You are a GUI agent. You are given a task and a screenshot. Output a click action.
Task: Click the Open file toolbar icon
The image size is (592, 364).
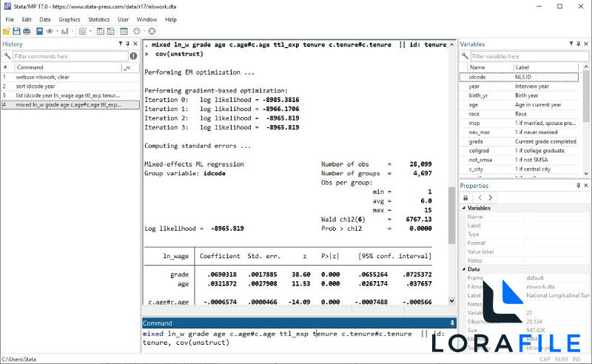7,31
